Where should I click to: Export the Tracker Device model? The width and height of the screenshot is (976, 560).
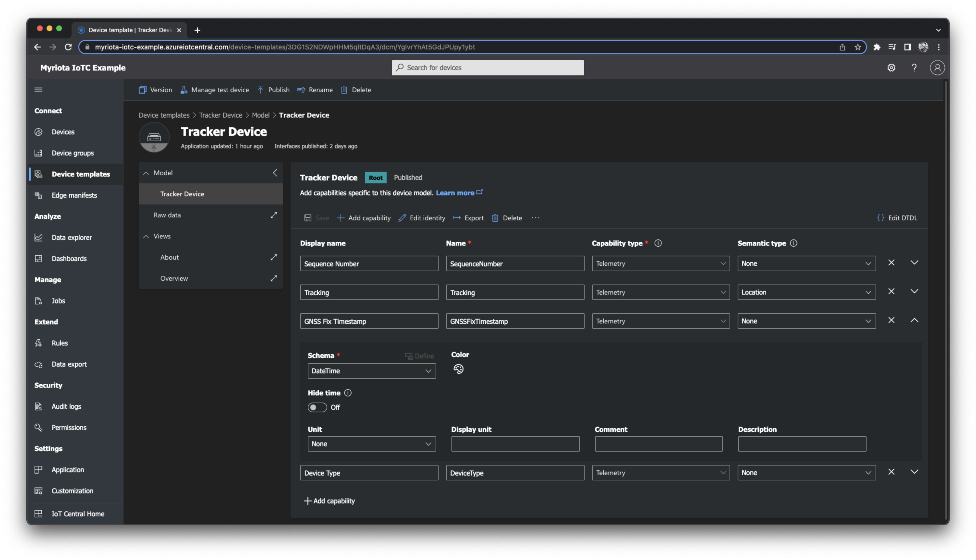468,218
